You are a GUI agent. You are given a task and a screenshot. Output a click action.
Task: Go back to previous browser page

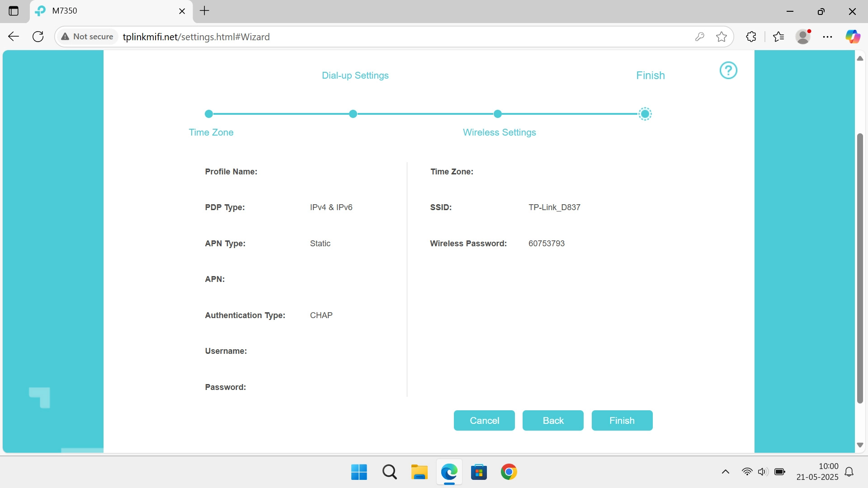(x=14, y=37)
